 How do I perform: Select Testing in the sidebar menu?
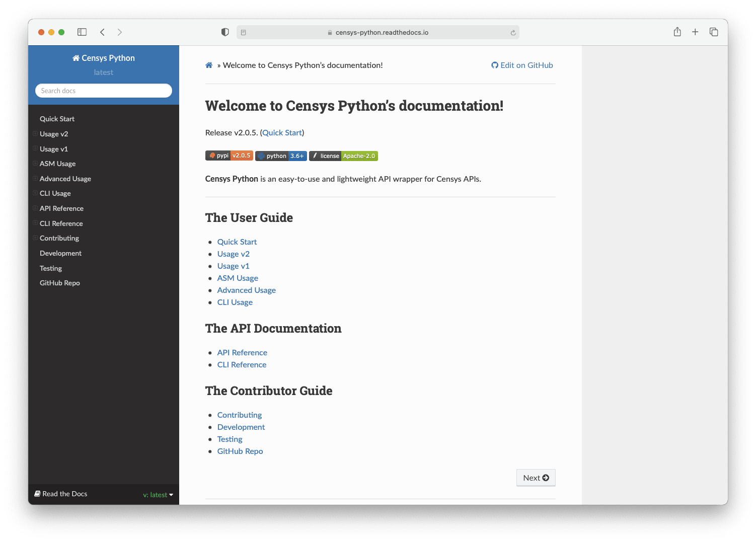click(x=51, y=268)
